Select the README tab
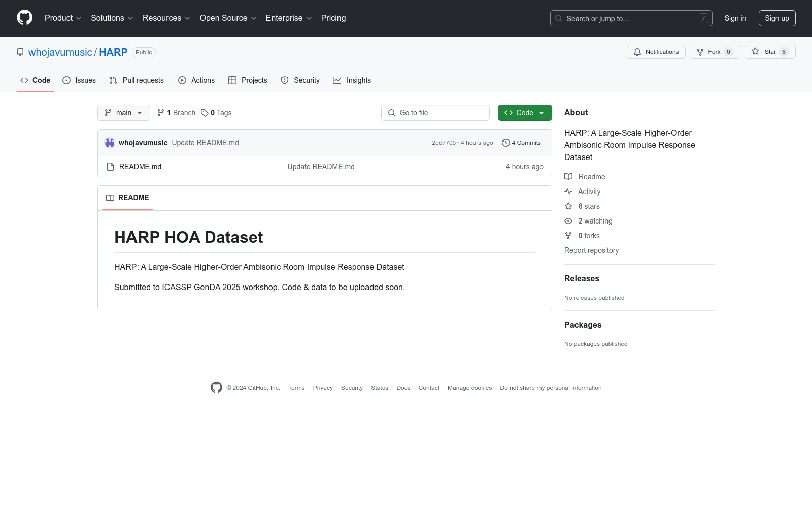Viewport: 812px width, 508px height. pos(127,198)
